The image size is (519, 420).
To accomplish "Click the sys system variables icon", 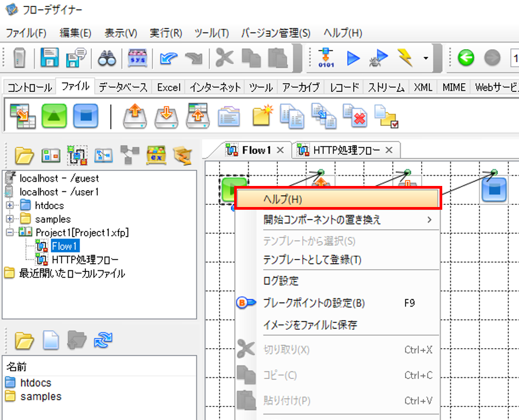I will (137, 58).
